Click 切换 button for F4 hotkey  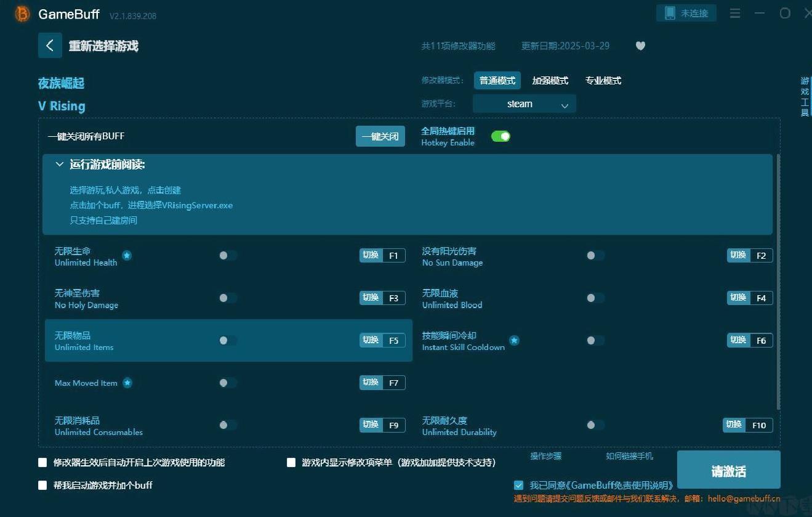click(x=738, y=298)
